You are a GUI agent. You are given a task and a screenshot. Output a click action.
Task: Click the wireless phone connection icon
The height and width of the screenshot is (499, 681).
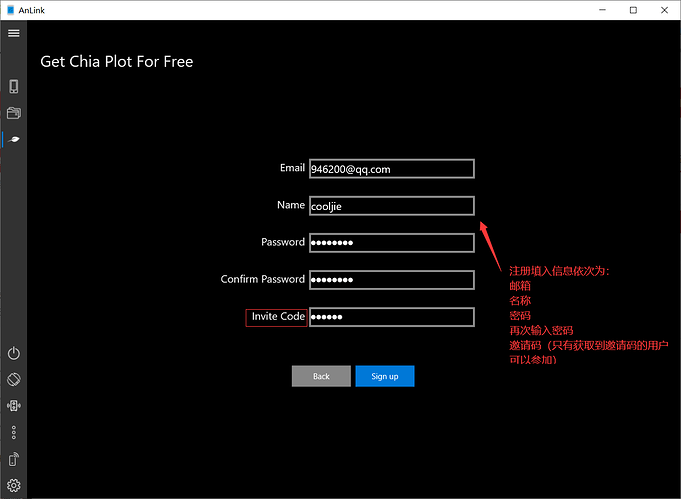click(x=13, y=459)
